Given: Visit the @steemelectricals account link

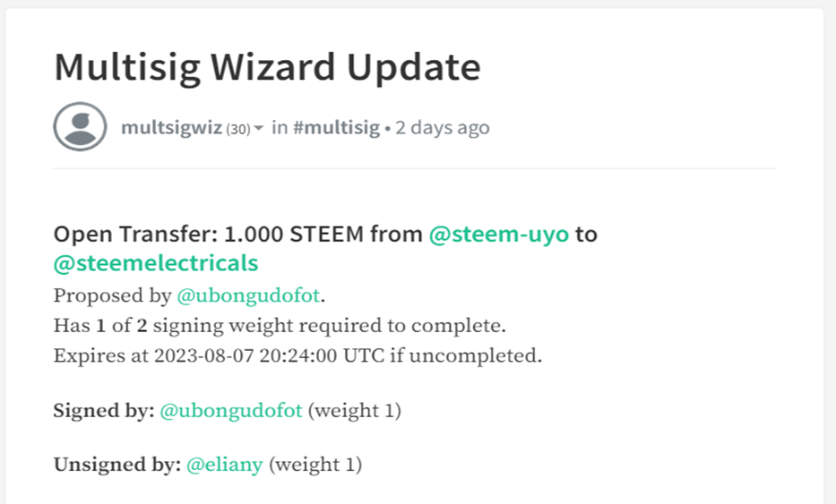Looking at the screenshot, I should click(156, 263).
